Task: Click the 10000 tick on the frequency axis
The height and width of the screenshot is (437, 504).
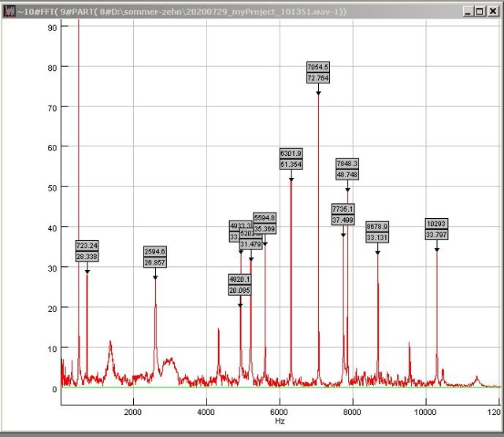Action: pyautogui.click(x=425, y=412)
